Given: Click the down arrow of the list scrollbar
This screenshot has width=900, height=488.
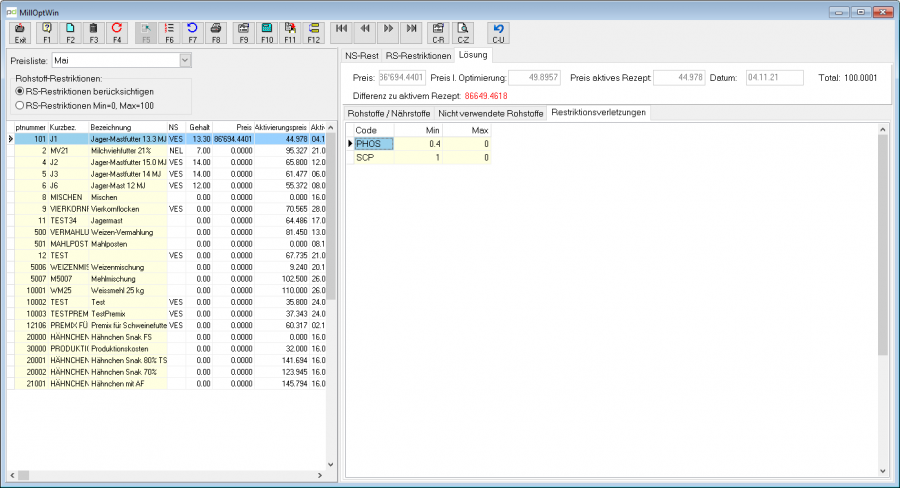Looking at the screenshot, I should point(331,464).
